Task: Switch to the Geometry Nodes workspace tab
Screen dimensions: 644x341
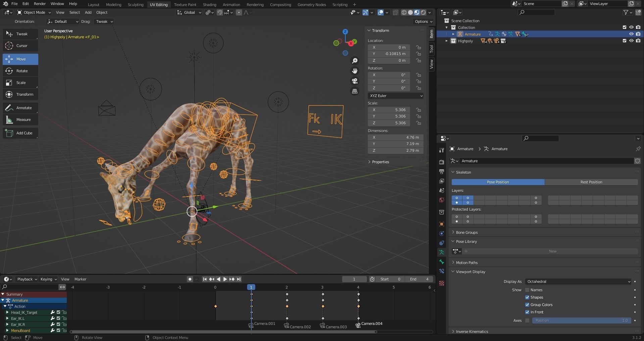Action: click(x=312, y=5)
